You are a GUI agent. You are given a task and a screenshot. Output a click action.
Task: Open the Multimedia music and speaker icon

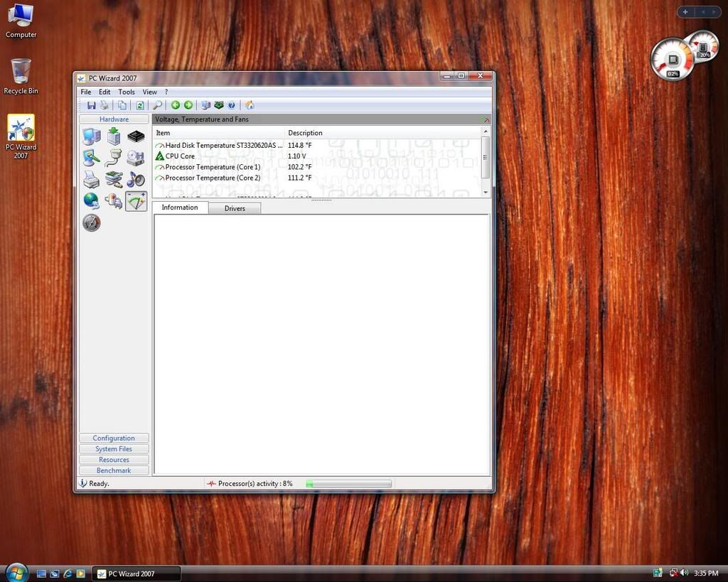[x=136, y=179]
